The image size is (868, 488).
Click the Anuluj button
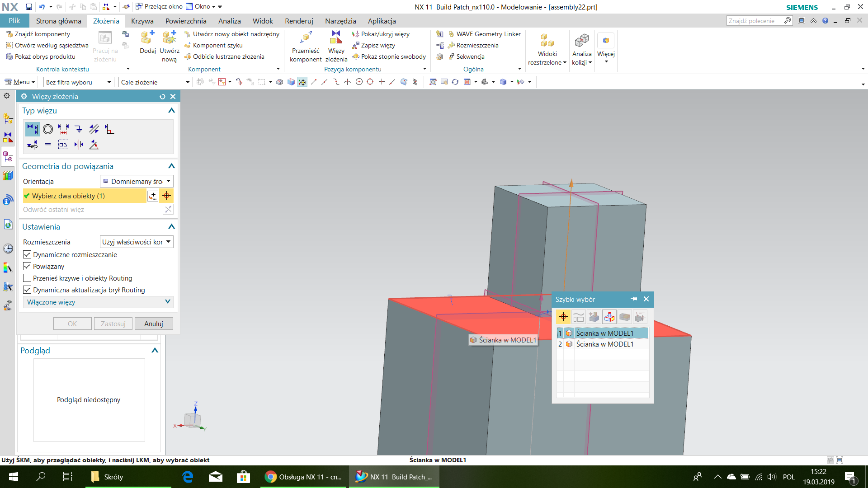point(154,324)
